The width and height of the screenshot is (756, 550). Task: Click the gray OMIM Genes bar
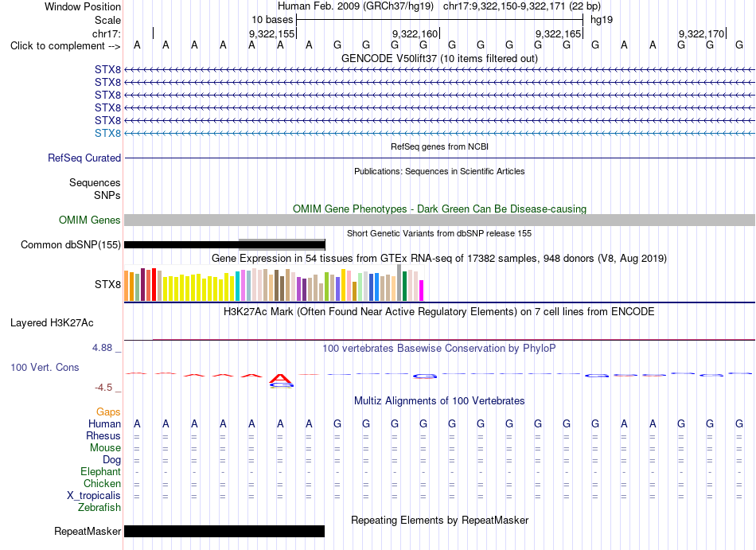coord(439,220)
